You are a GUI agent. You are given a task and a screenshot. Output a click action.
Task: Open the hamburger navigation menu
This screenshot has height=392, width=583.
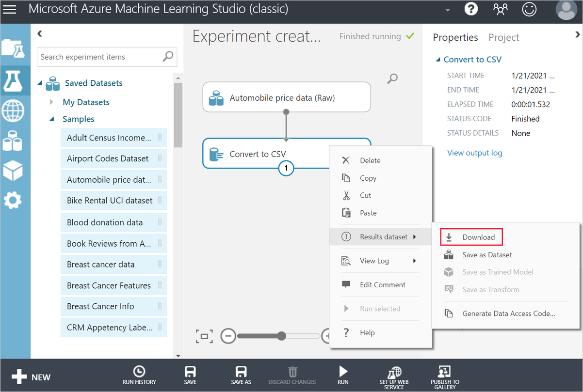pyautogui.click(x=10, y=9)
